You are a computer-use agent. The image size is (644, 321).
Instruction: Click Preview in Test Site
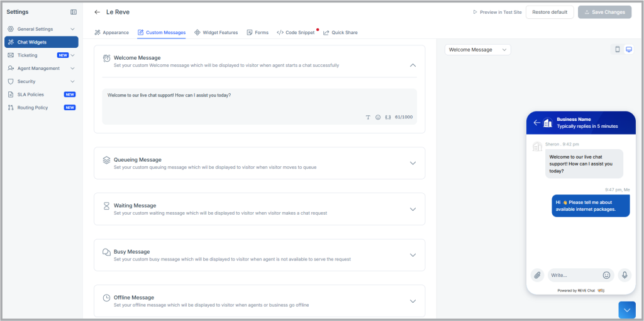[x=497, y=13]
